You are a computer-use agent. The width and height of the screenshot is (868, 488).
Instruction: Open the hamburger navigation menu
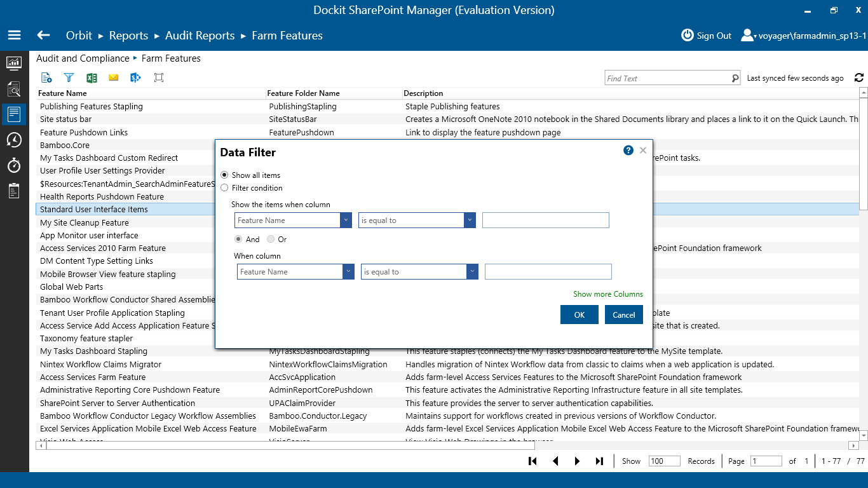[14, 36]
